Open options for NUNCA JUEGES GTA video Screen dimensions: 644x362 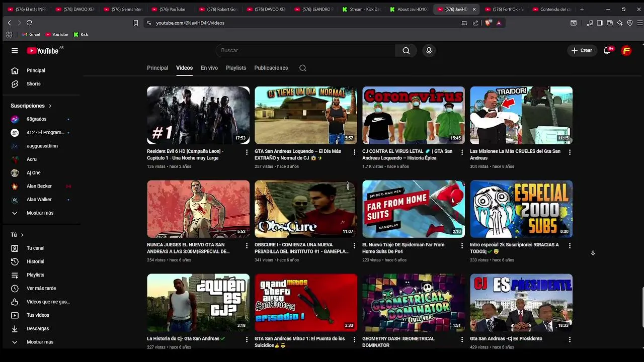point(247,245)
